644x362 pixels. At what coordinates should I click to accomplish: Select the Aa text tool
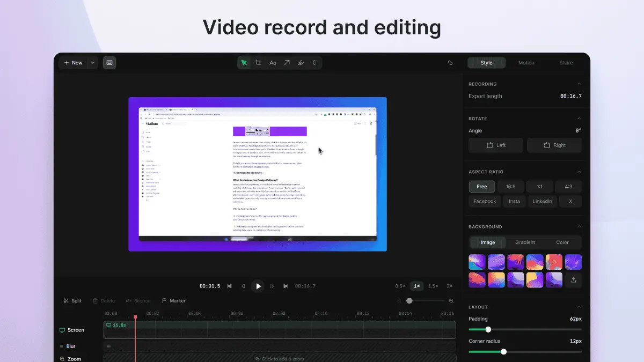pos(273,63)
